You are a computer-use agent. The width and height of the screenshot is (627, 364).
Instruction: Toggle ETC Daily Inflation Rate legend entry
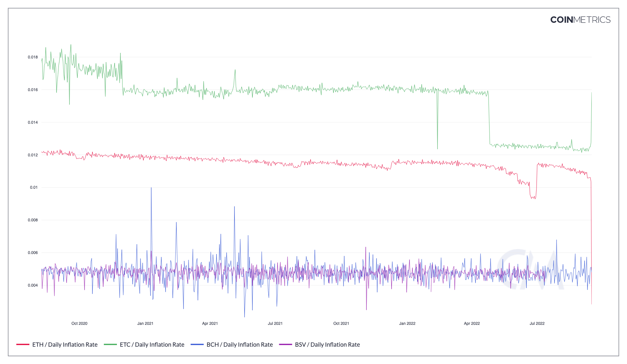(152, 345)
